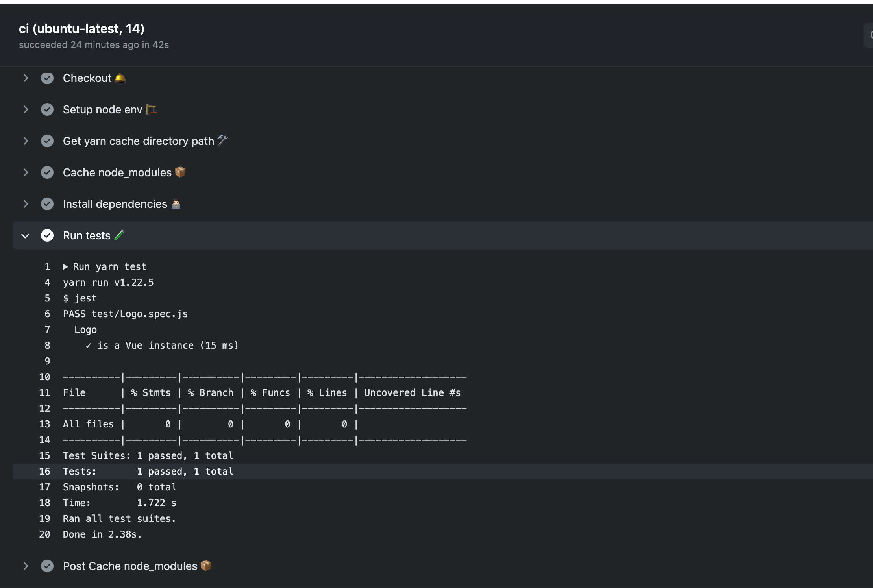The width and height of the screenshot is (873, 588).
Task: Click the ci (ubuntu-latest, 14) job title
Action: (81, 29)
